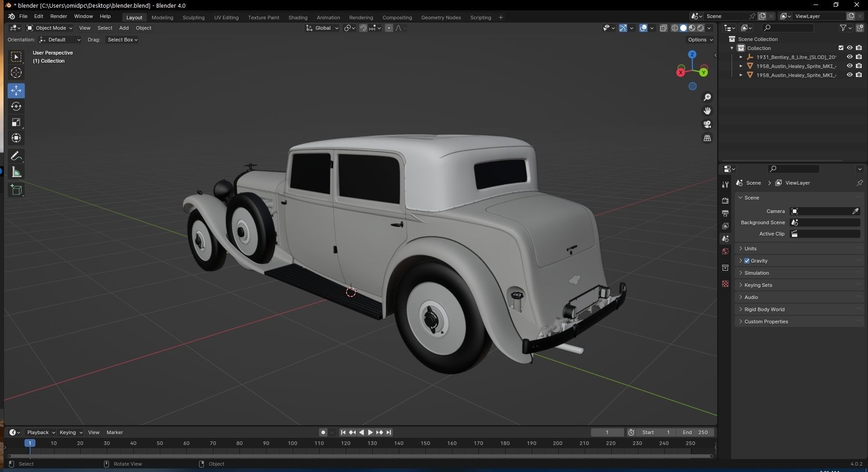Click the Z axis in navigation gizmo

pos(692,54)
